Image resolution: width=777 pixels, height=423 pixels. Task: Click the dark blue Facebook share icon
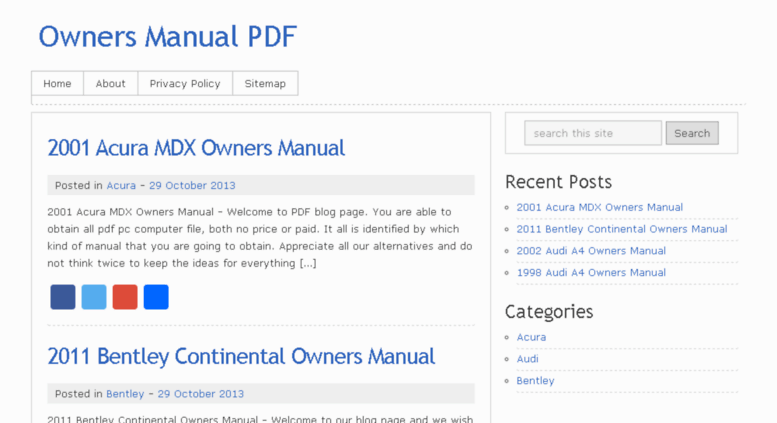click(x=63, y=297)
